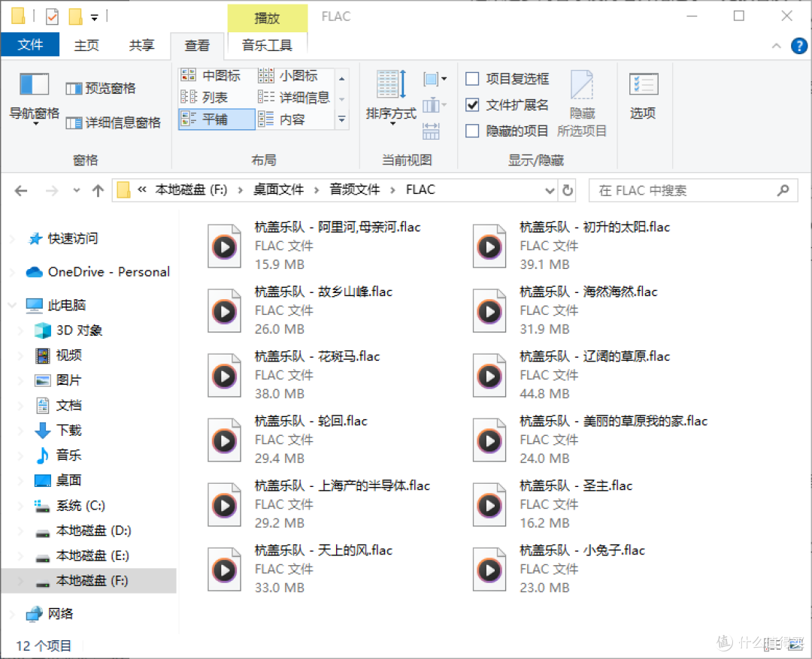The height and width of the screenshot is (659, 812).
Task: Click the add columns icon
Action: click(434, 106)
